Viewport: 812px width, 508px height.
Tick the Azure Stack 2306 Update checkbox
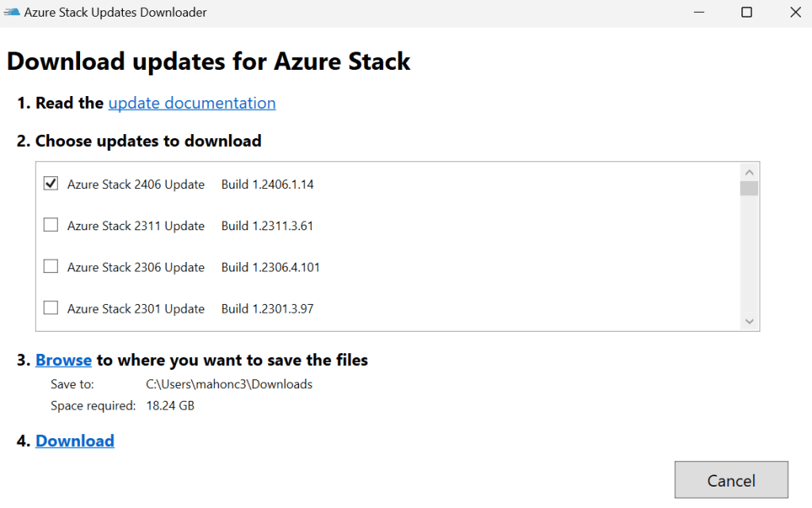click(51, 267)
